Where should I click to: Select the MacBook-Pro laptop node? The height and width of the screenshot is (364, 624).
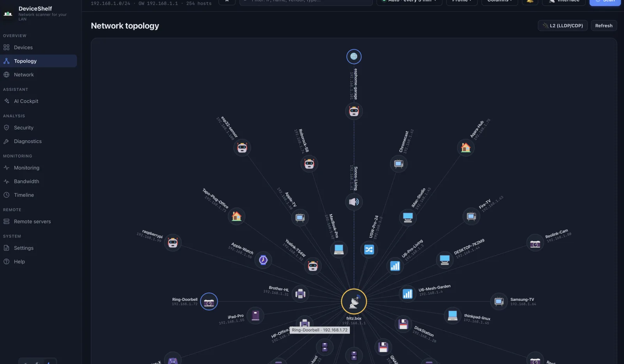(339, 249)
